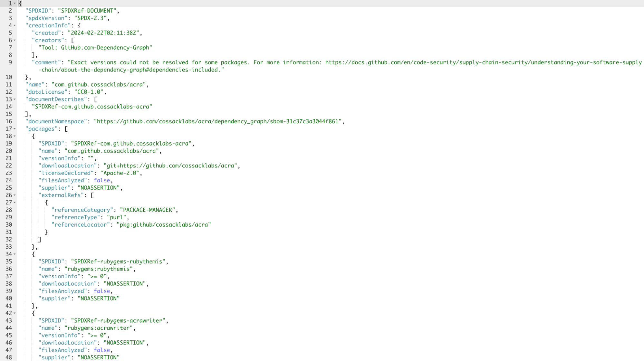Fold the first package object on line 18
This screenshot has height=361, width=644.
point(14,136)
